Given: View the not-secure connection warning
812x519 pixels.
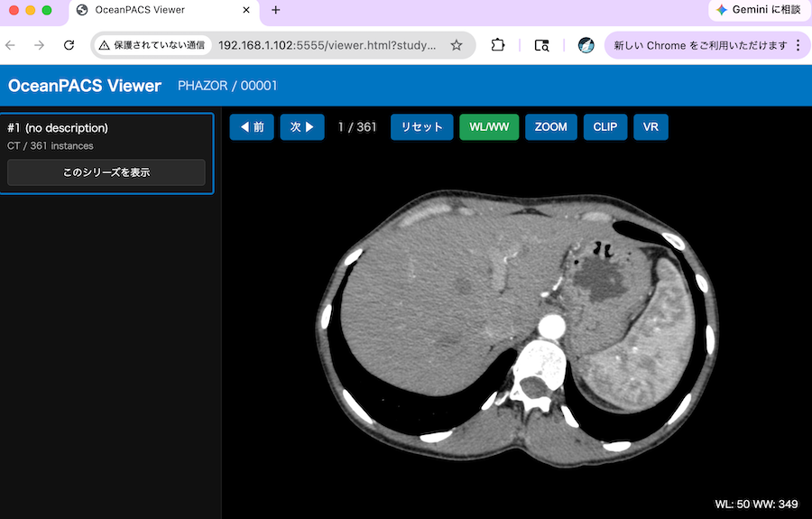Looking at the screenshot, I should [x=152, y=45].
